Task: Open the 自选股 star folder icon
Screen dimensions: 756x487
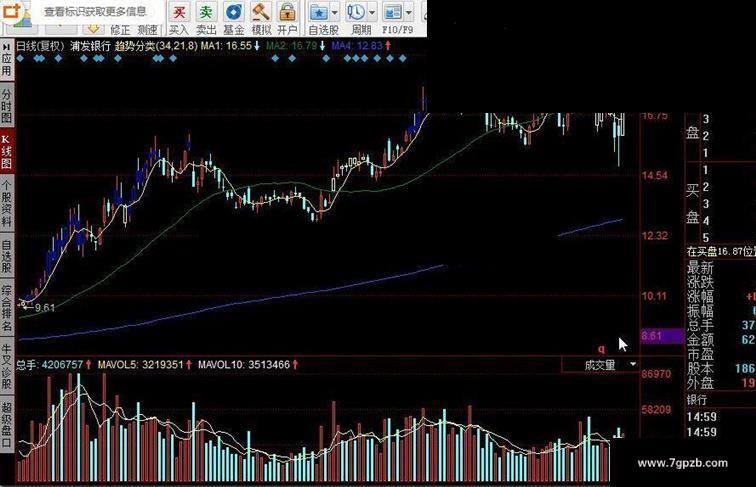Action: [x=319, y=12]
